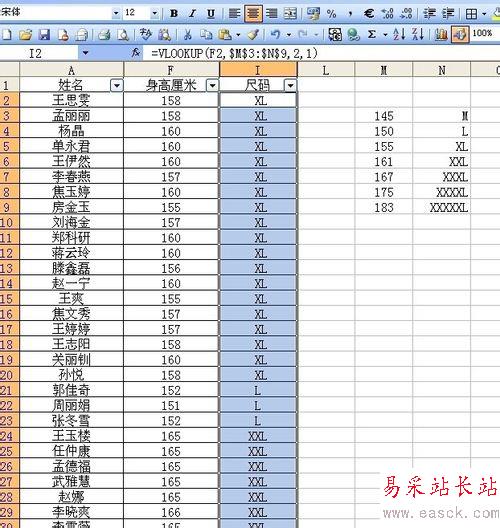This screenshot has height=528, width=500.
Task: Open Chart Wizard
Action: point(441,34)
